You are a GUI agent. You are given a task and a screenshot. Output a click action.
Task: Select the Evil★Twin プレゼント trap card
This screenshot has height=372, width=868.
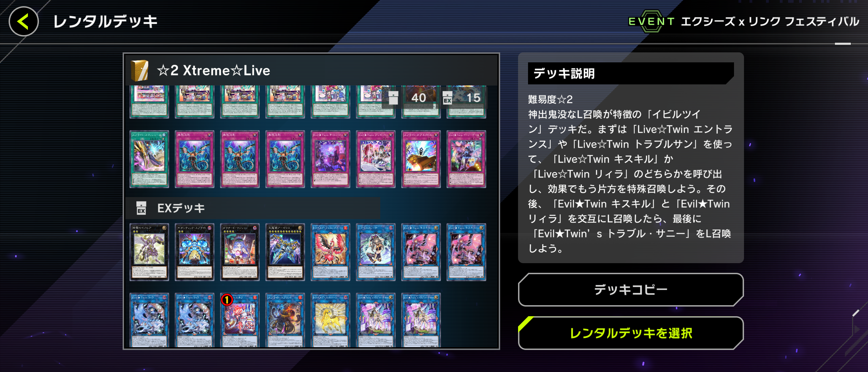pos(376,159)
